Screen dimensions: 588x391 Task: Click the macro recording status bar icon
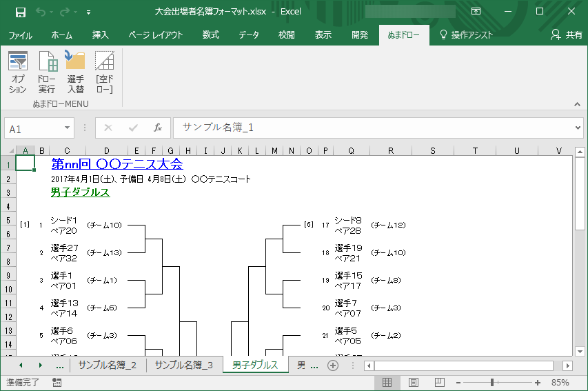(x=57, y=382)
